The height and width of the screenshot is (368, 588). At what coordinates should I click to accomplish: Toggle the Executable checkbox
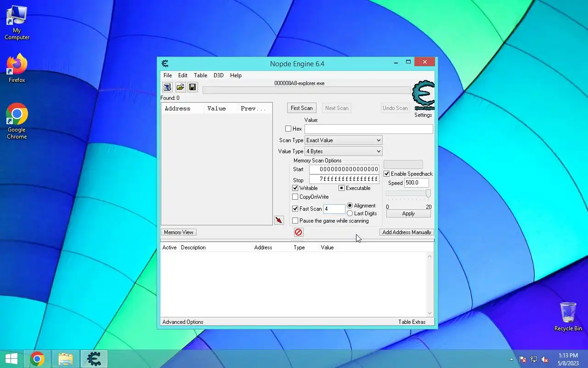click(341, 188)
